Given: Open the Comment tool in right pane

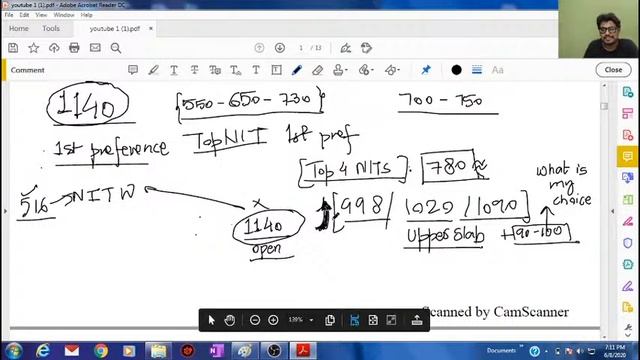Looking at the screenshot, I should click(x=628, y=157).
